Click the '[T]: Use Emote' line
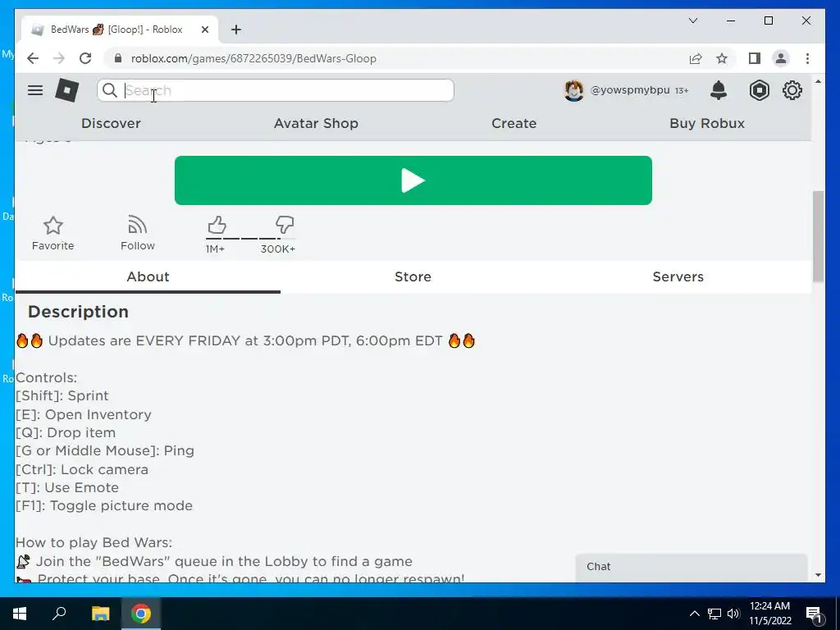Screen dimensions: 840x630 point(67,488)
